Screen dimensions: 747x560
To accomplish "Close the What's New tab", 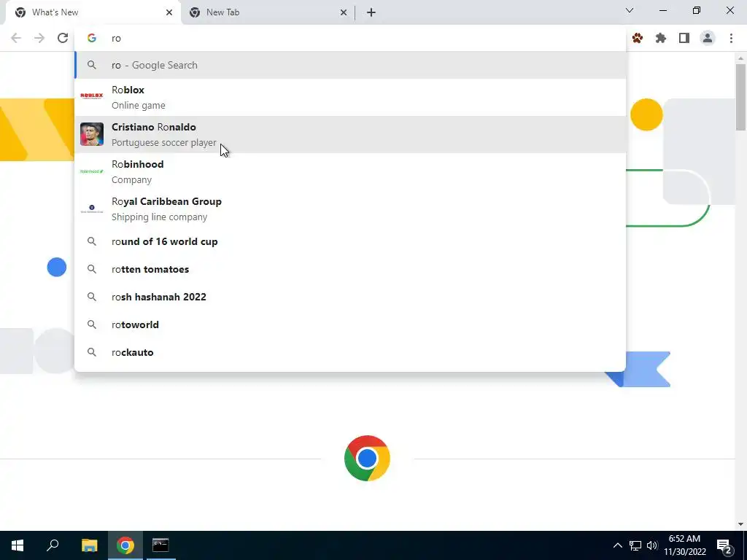I will click(169, 12).
